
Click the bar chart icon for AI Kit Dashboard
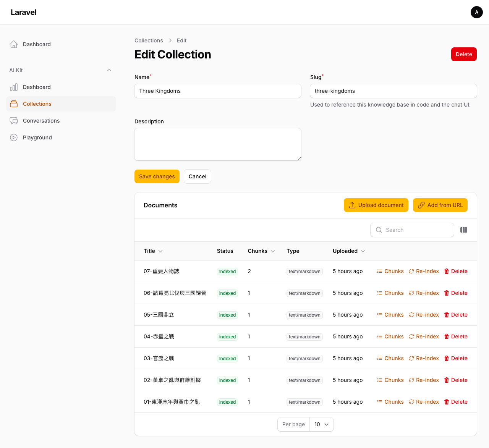(14, 87)
